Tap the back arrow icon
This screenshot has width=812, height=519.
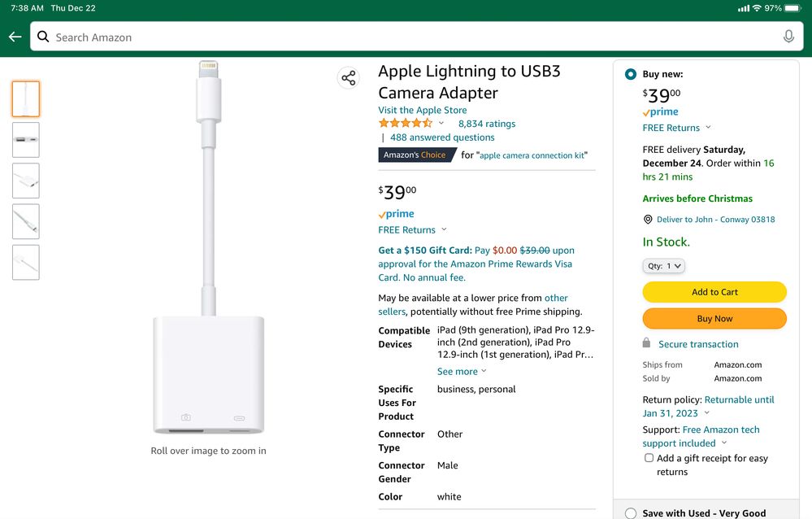[15, 37]
